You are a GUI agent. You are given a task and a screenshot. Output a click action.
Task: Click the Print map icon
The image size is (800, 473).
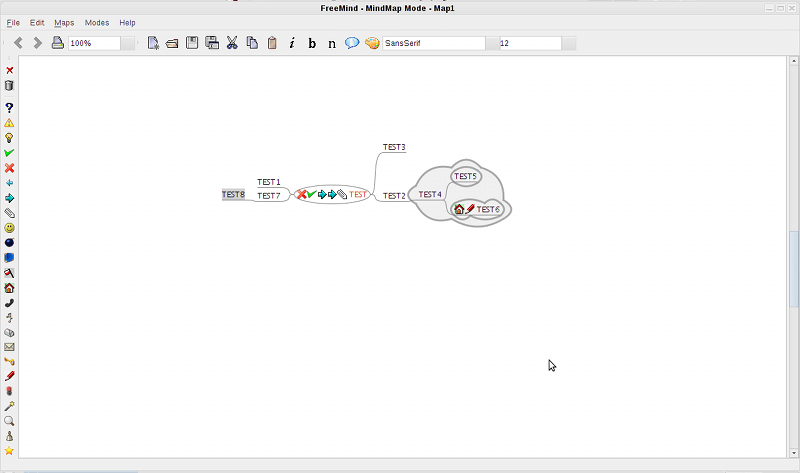pos(58,43)
